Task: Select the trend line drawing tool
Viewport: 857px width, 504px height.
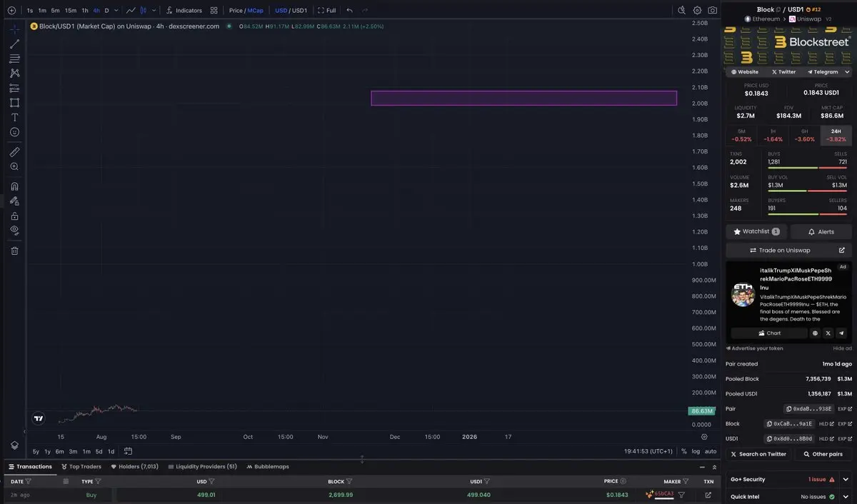Action: tap(14, 44)
